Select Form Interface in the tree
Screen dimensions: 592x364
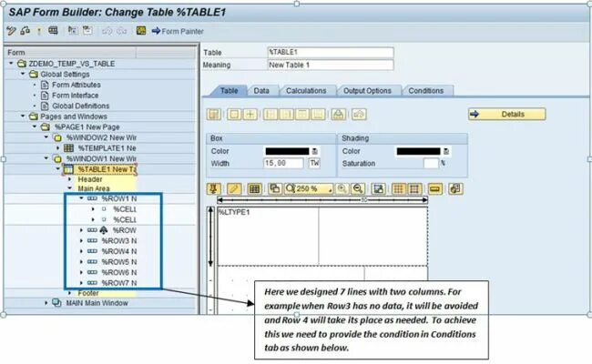75,96
